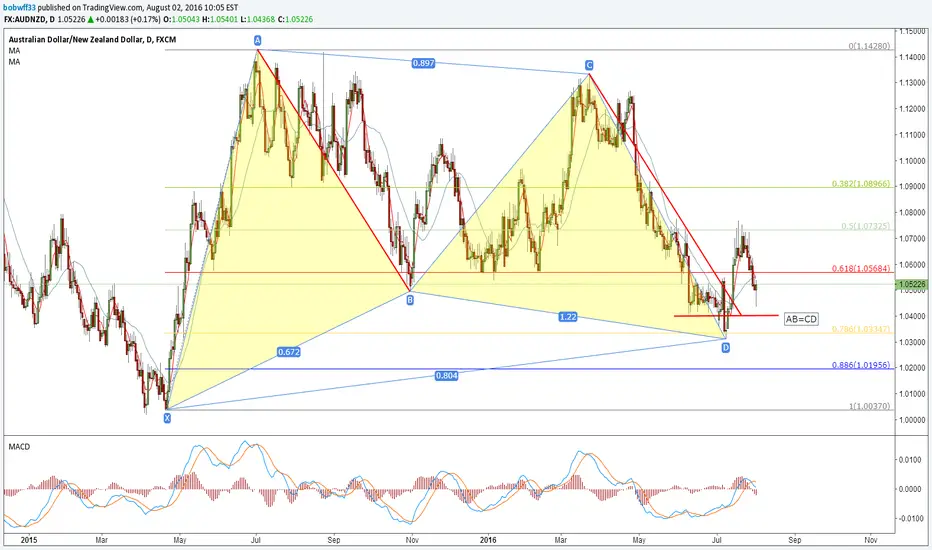Click the O:1.05043 open value
Viewport: 932px width, 550px height.
181,19
